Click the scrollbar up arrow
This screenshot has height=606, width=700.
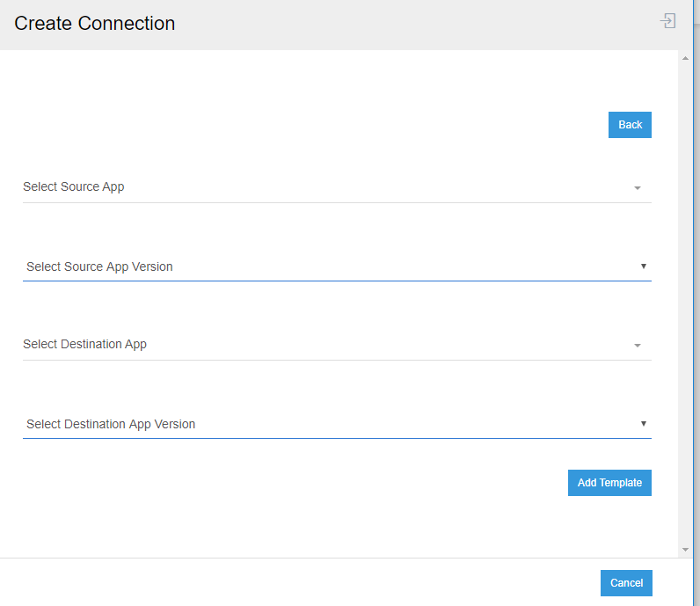[x=686, y=58]
